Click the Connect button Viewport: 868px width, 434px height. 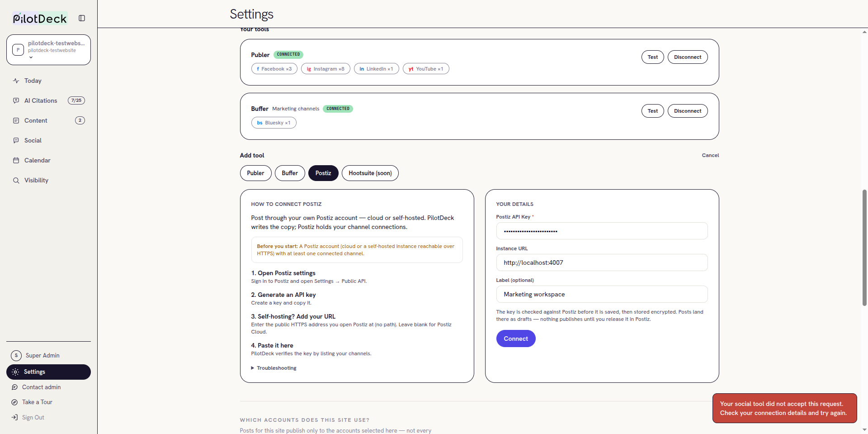(x=516, y=339)
